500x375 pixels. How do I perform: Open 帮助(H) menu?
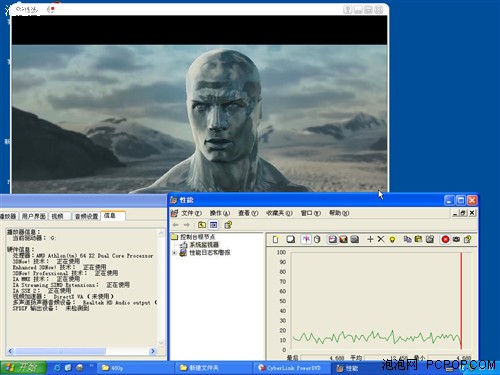(339, 213)
